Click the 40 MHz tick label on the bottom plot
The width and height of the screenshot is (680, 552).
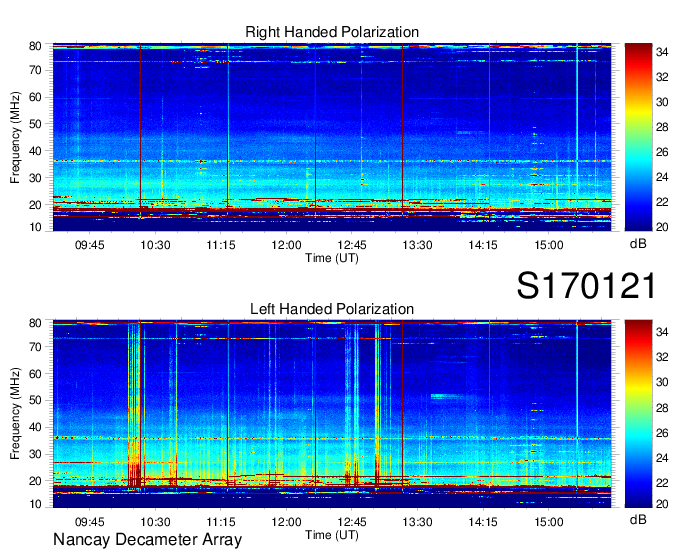point(35,427)
